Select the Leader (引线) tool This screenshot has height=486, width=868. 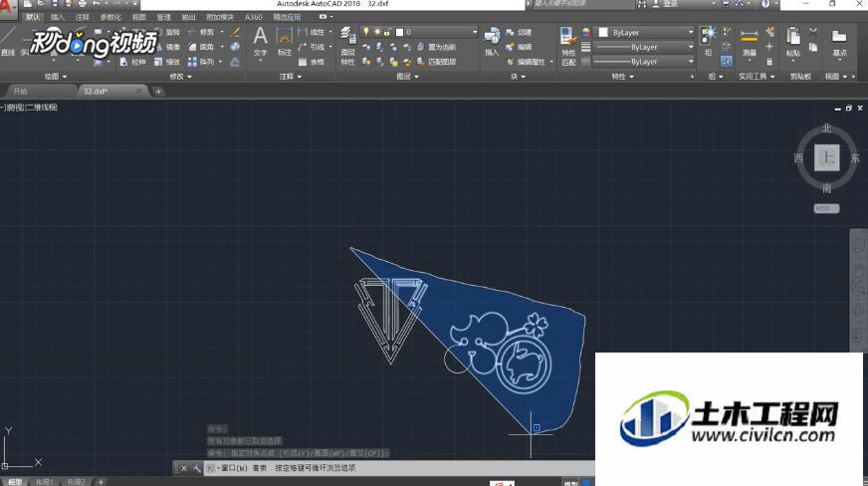pyautogui.click(x=312, y=47)
